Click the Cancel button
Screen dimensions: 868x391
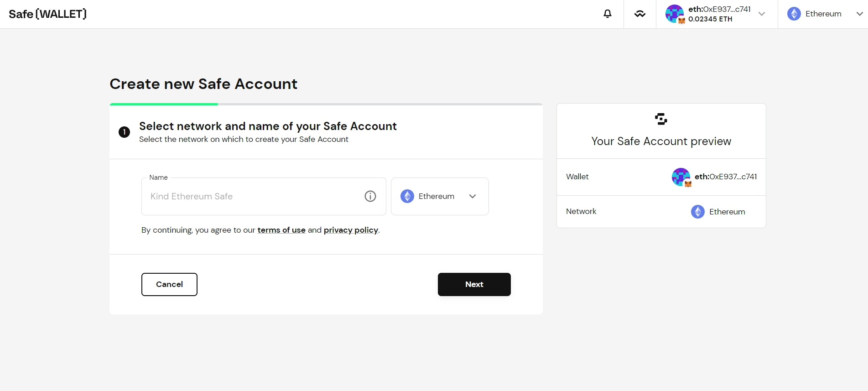[169, 284]
